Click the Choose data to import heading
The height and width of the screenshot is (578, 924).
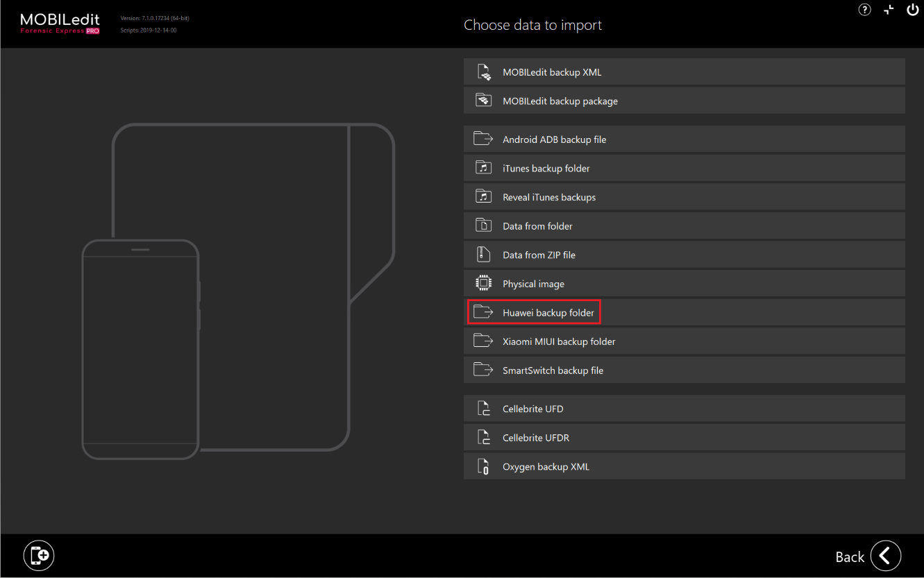532,26
